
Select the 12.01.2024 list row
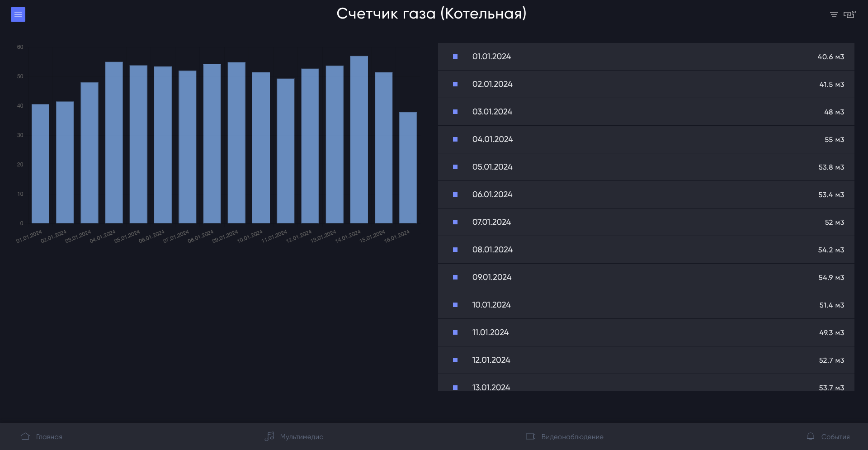646,360
